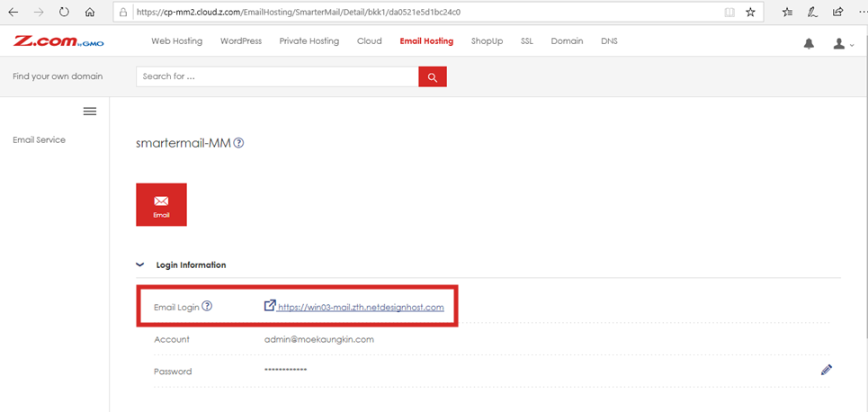
Task: Open the favorites list icon
Action: click(788, 12)
